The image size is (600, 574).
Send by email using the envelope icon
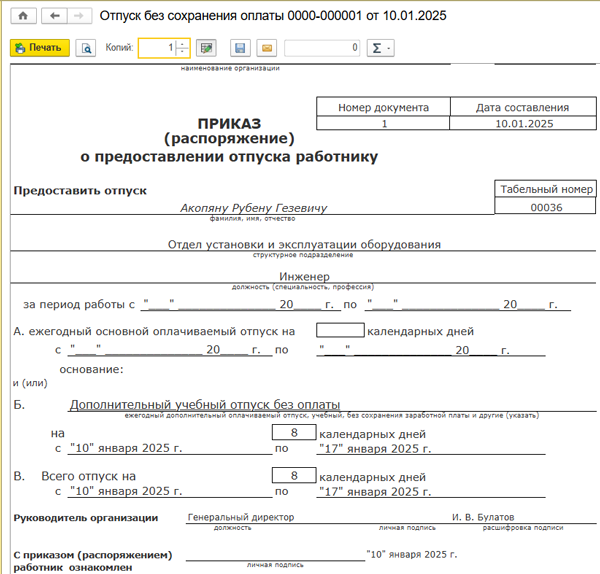tap(267, 48)
